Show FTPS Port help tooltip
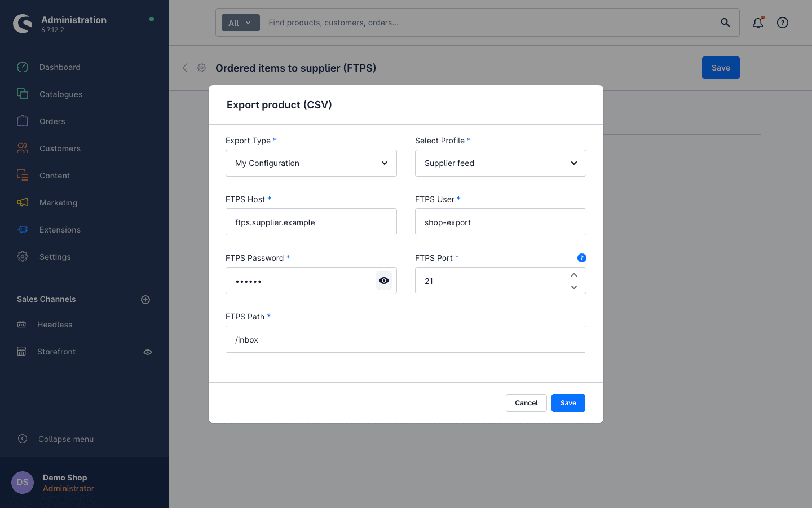This screenshot has height=508, width=812. [x=582, y=258]
